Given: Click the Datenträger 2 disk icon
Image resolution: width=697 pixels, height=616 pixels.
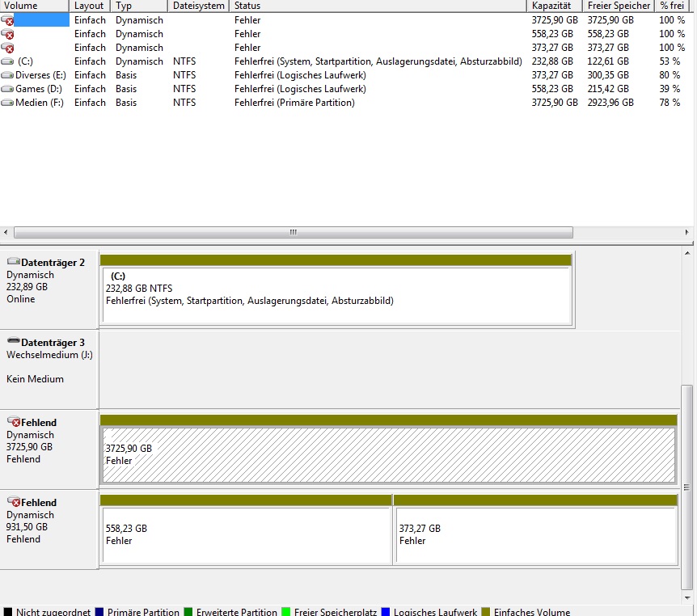Looking at the screenshot, I should [14, 261].
